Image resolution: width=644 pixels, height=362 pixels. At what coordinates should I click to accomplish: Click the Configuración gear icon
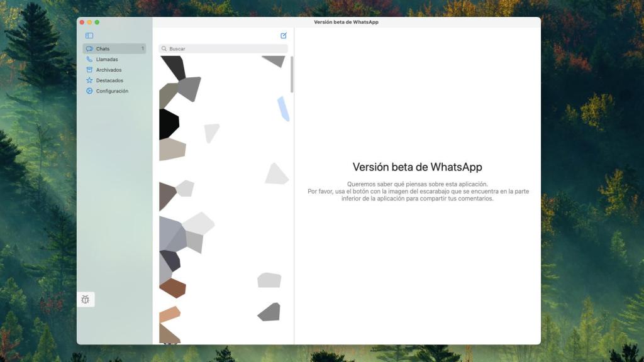tap(89, 91)
